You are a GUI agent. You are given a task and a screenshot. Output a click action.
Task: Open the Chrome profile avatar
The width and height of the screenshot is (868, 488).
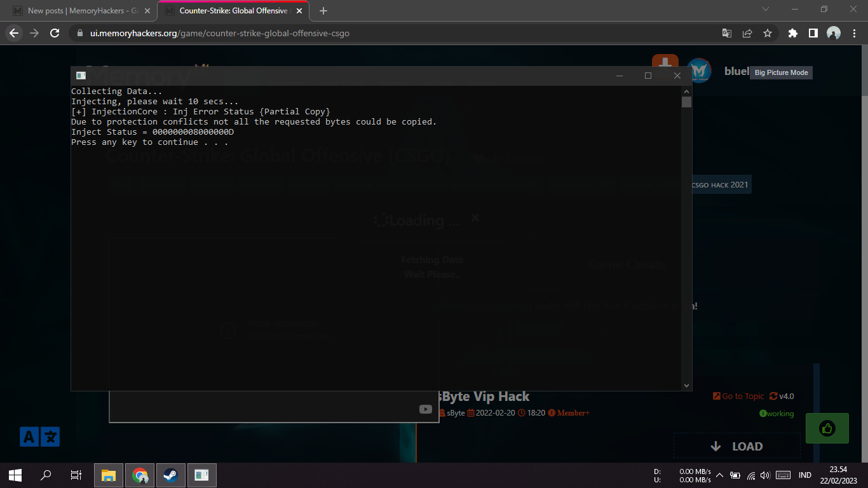pyautogui.click(x=834, y=33)
